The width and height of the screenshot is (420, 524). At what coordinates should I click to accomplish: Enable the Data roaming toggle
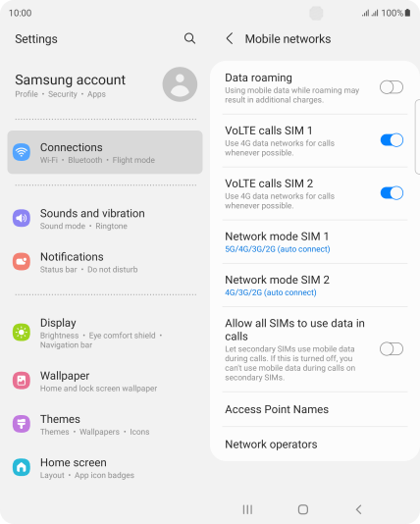(392, 87)
